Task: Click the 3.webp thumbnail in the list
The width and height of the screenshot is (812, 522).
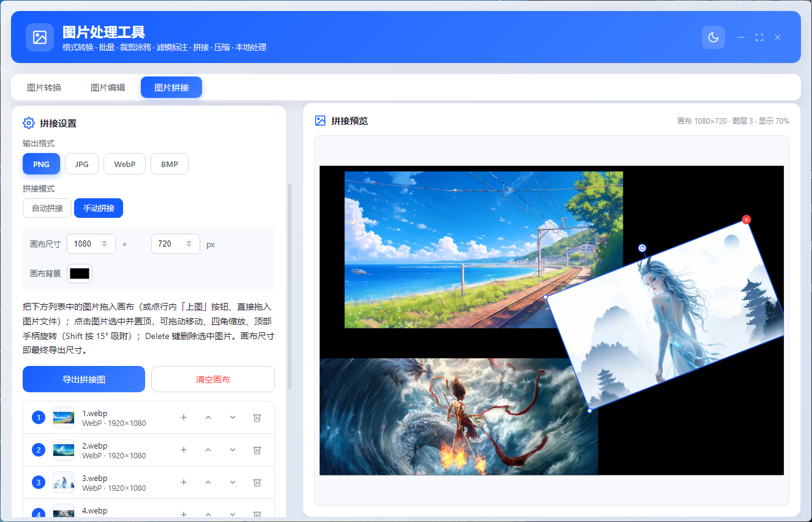Action: [64, 482]
